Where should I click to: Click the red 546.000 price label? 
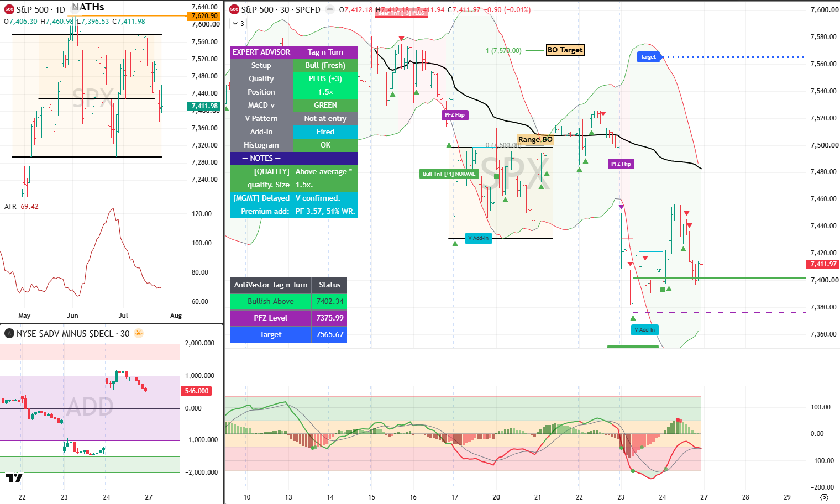click(197, 391)
